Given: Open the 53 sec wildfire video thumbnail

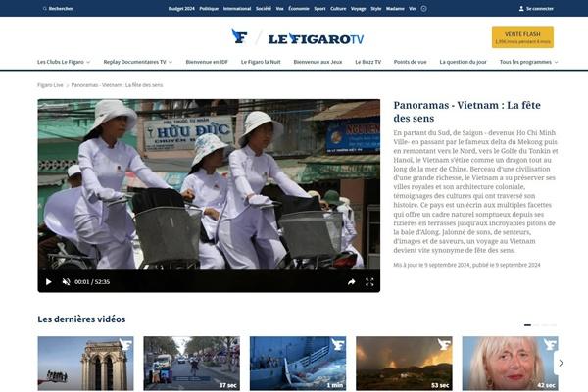Looking at the screenshot, I should click(403, 363).
